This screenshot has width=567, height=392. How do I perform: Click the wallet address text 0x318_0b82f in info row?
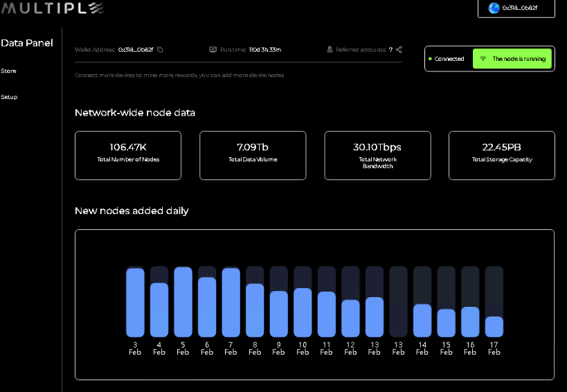136,50
